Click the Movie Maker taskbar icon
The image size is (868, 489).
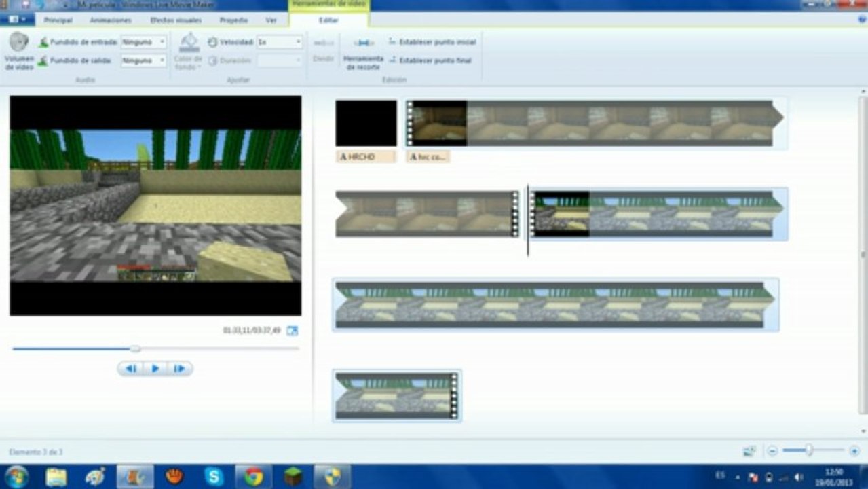pos(135,477)
